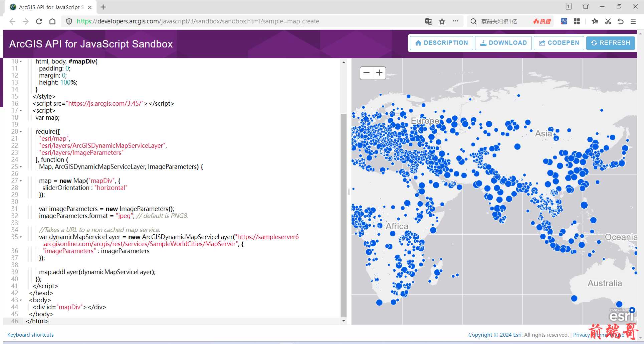Open the blue extension icon in toolbar
644x344 pixels.
pyautogui.click(x=564, y=21)
